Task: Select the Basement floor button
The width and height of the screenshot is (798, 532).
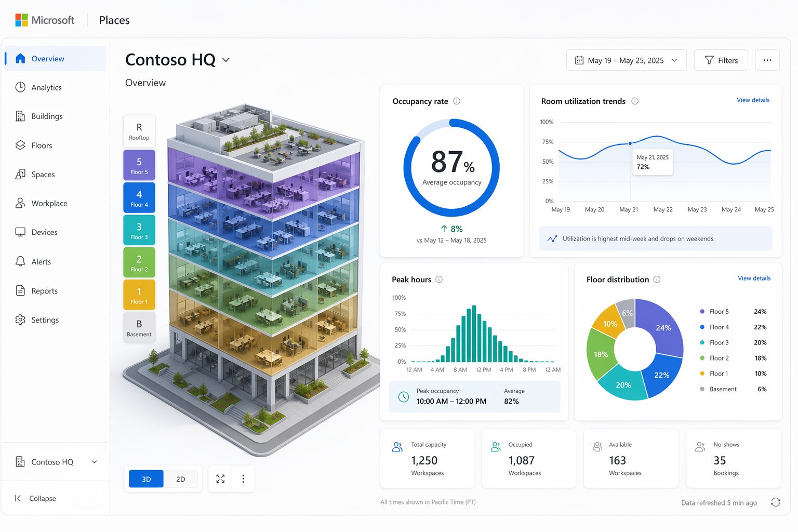Action: 139,327
